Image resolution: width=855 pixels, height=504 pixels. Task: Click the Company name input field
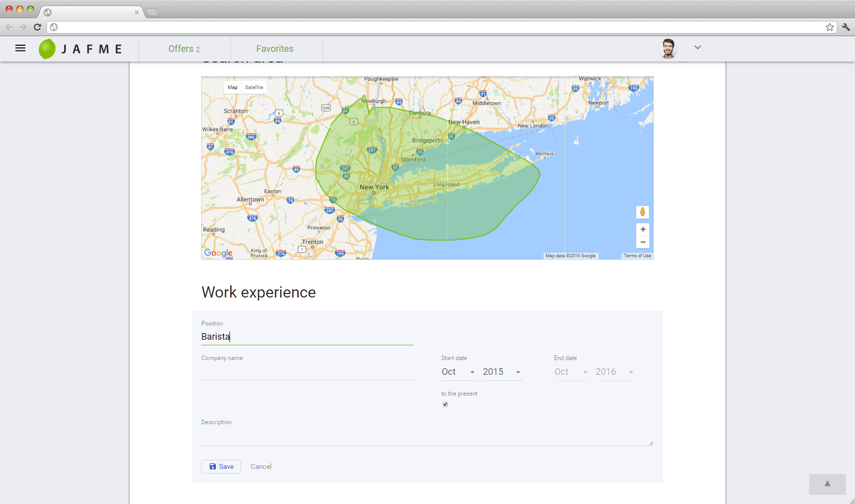(x=307, y=373)
